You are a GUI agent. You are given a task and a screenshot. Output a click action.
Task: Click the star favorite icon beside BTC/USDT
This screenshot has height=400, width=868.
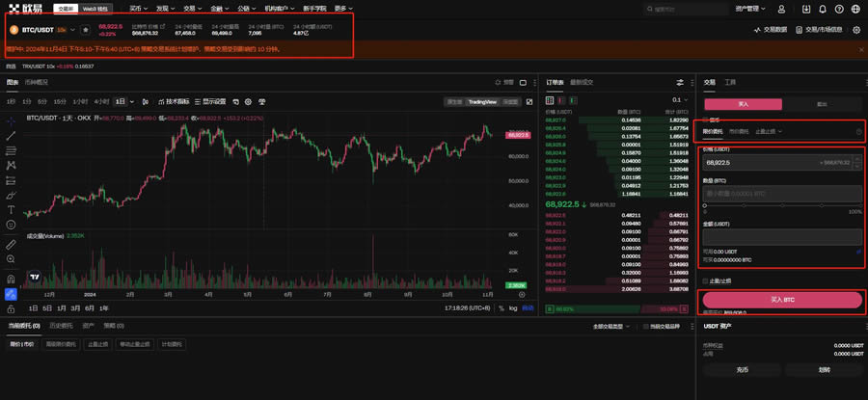(x=85, y=30)
